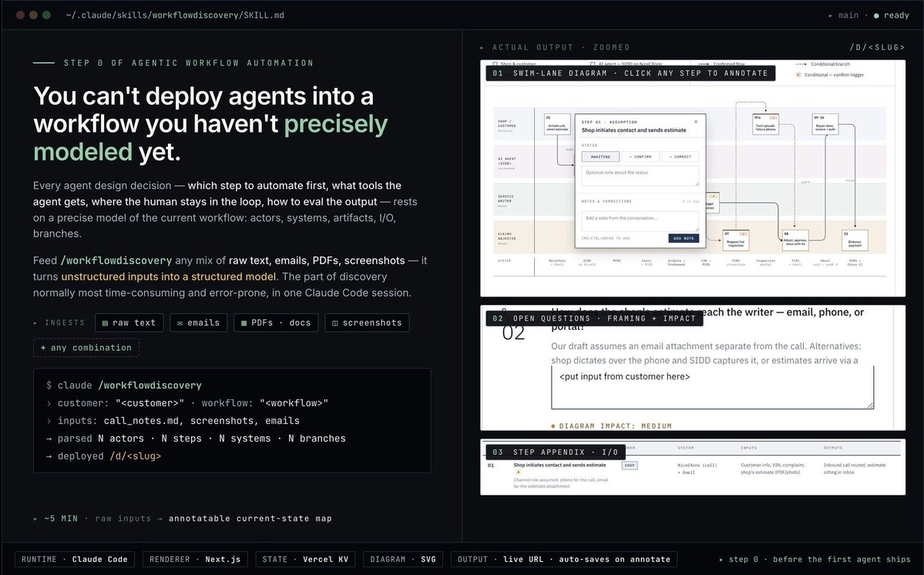Set step status to Correct
924x575 pixels.
point(680,156)
